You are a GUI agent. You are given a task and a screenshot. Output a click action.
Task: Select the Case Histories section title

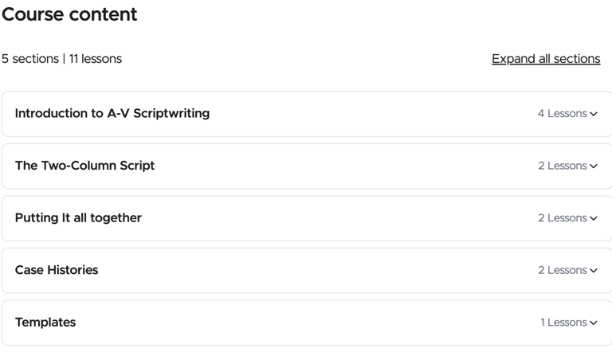[x=57, y=270]
